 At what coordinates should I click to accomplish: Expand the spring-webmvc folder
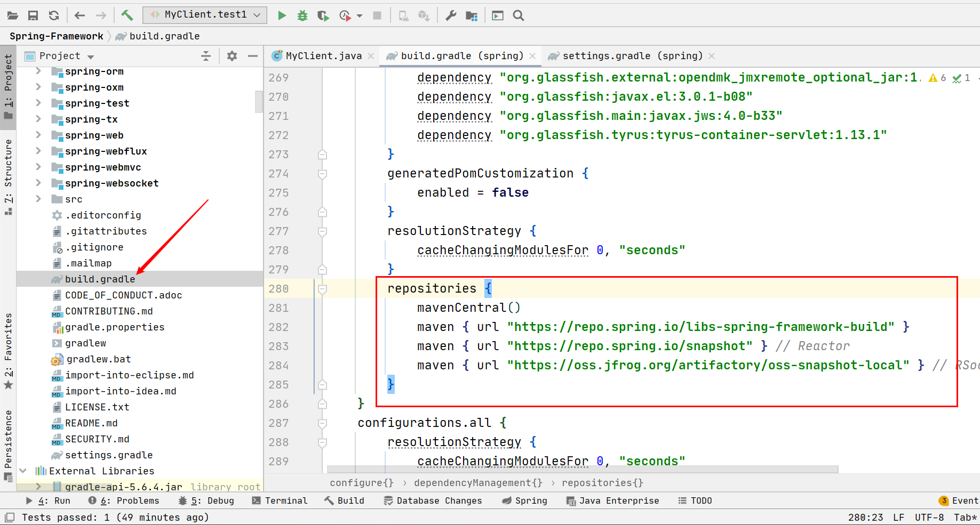tap(38, 167)
